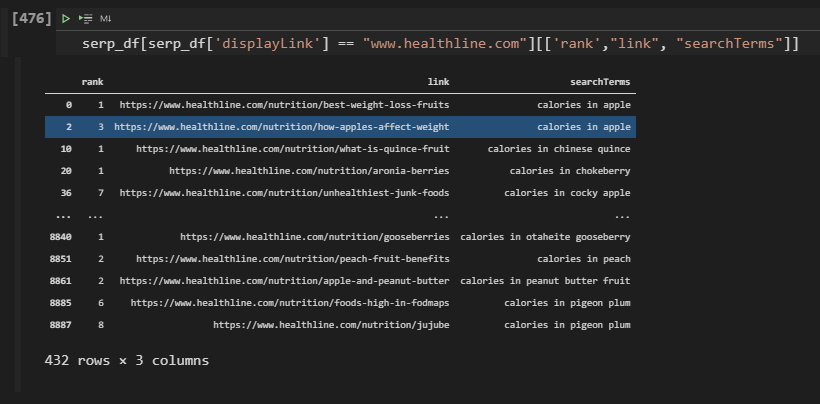Click the run-by-line icon beside play
The image size is (820, 404).
point(86,19)
